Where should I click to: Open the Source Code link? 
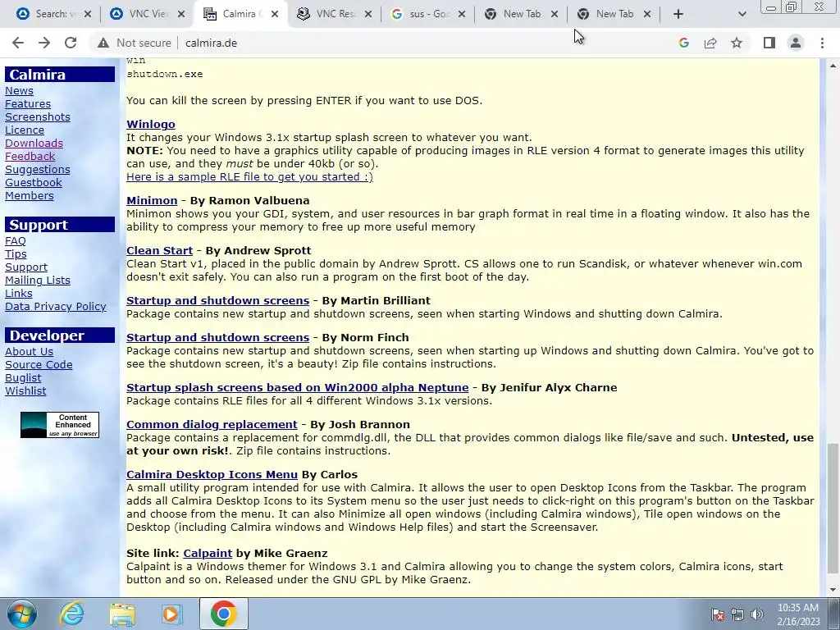click(39, 365)
